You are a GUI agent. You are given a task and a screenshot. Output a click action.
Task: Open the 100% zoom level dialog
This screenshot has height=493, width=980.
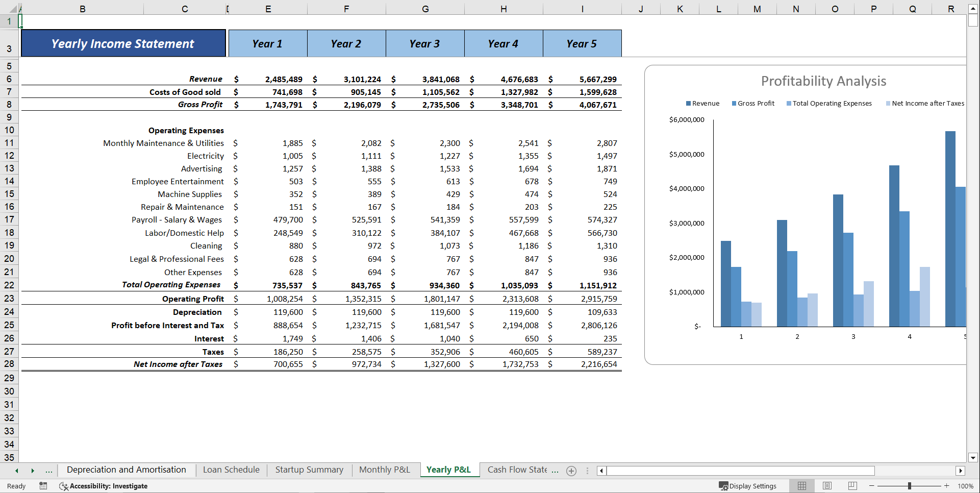[x=965, y=486]
